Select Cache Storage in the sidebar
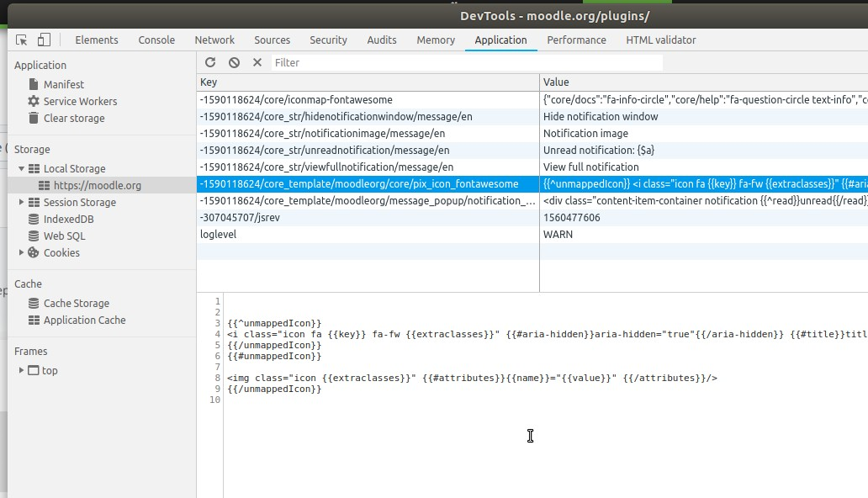This screenshot has height=498, width=868. click(x=77, y=304)
